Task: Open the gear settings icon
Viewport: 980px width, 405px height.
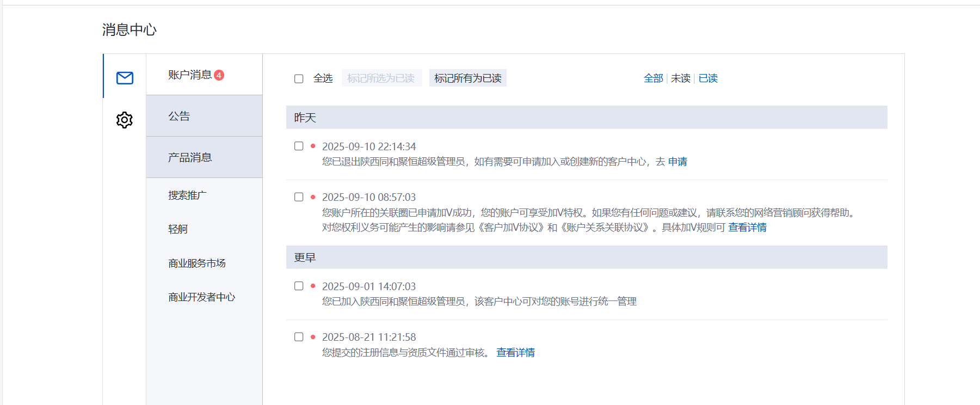Action: pos(125,120)
